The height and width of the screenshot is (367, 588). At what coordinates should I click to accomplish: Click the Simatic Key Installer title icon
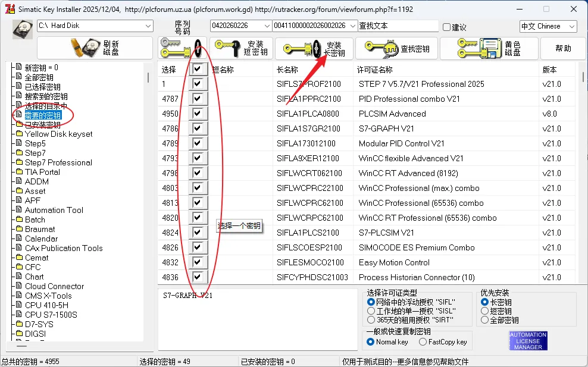(x=10, y=8)
